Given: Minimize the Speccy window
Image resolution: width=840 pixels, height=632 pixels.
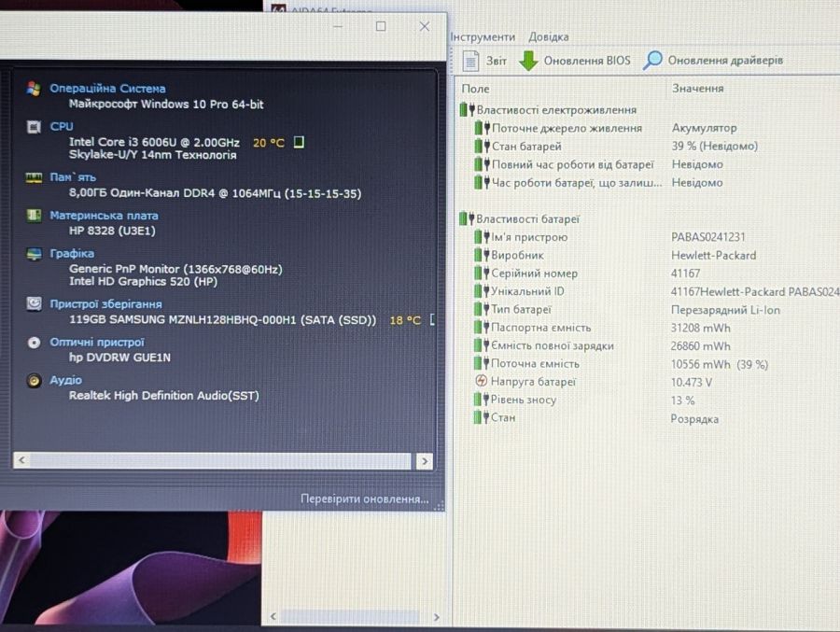Looking at the screenshot, I should 338,26.
